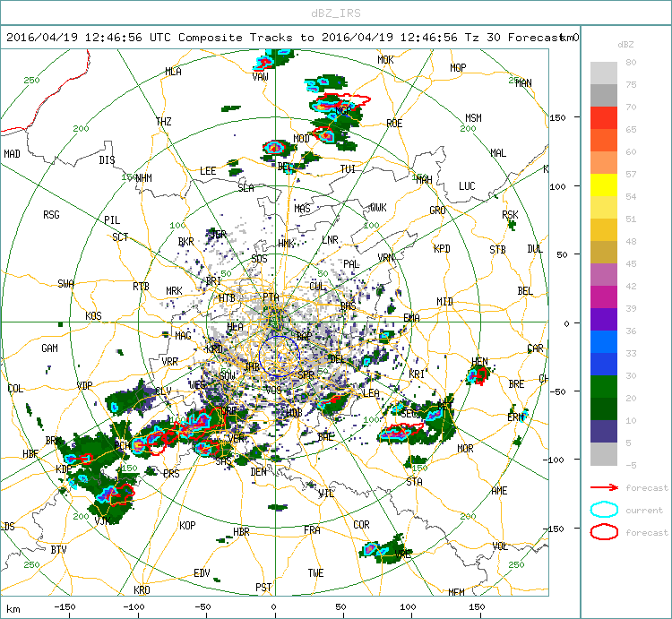Click the storm cell northeast of LEE

click(234, 163)
